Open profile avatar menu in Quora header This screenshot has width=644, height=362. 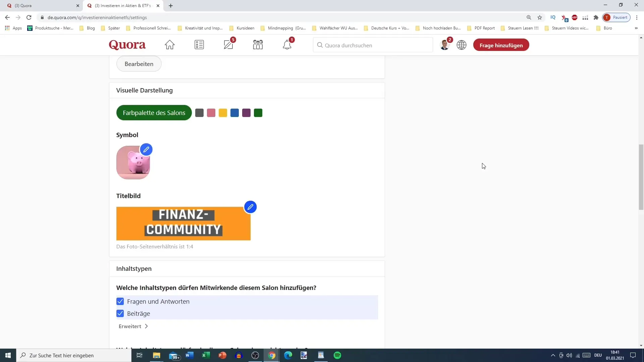click(x=445, y=45)
